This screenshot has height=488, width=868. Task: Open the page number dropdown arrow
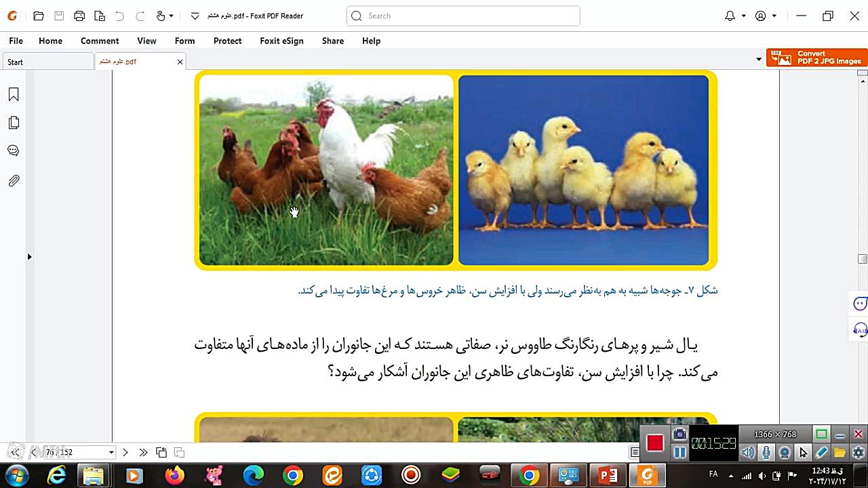click(111, 452)
